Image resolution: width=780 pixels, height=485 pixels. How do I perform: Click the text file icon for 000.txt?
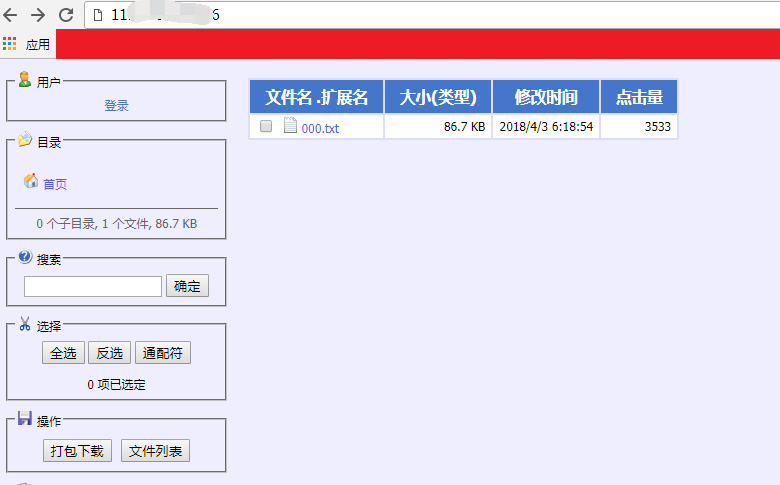(x=291, y=125)
